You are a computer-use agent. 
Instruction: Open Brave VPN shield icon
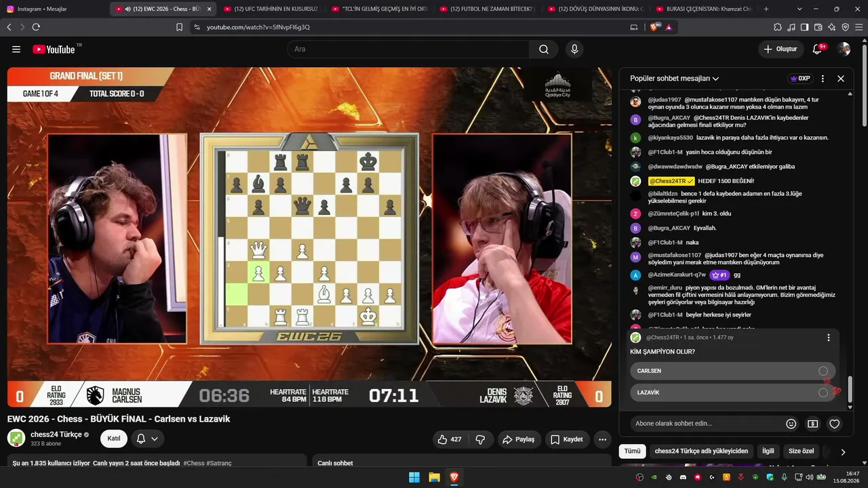tap(845, 27)
